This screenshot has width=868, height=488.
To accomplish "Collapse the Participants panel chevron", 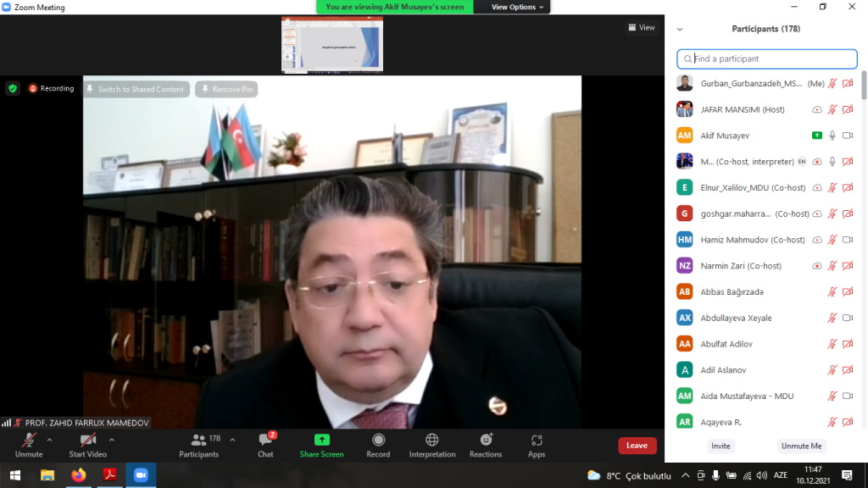I will point(680,30).
